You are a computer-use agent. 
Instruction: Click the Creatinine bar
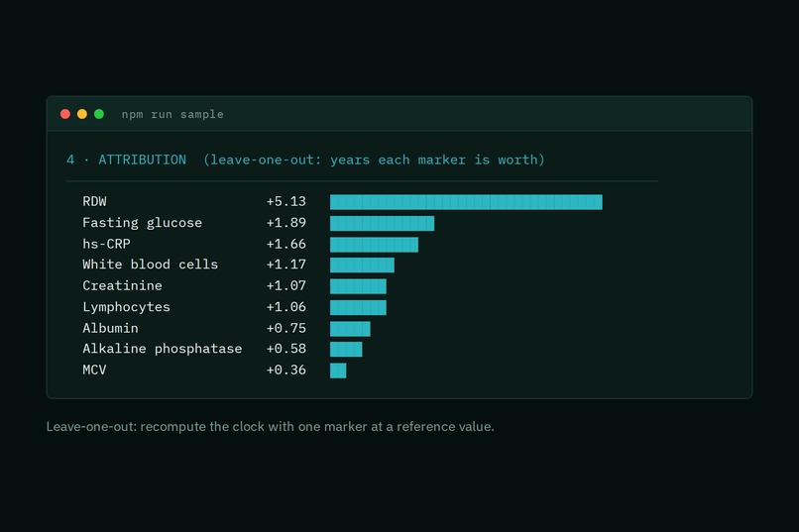(358, 286)
